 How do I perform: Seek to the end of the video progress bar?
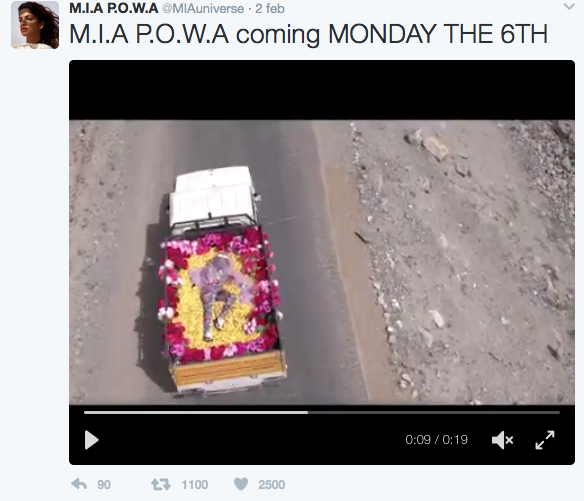(559, 412)
